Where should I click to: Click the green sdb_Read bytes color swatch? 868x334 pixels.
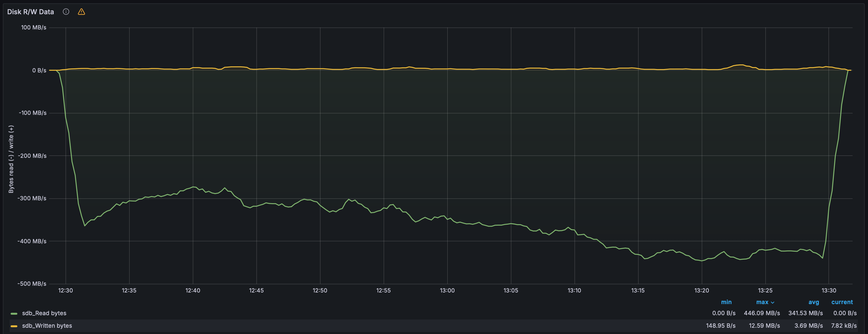[x=14, y=313]
